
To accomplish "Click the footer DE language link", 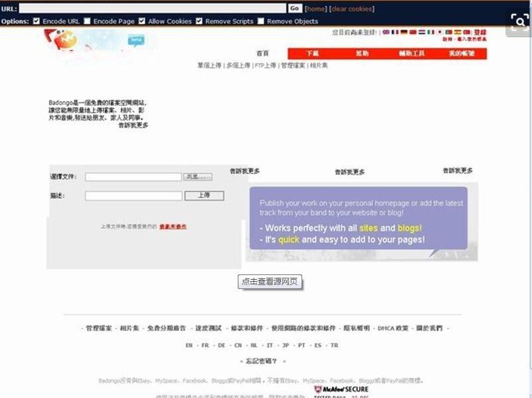I will coord(221,345).
